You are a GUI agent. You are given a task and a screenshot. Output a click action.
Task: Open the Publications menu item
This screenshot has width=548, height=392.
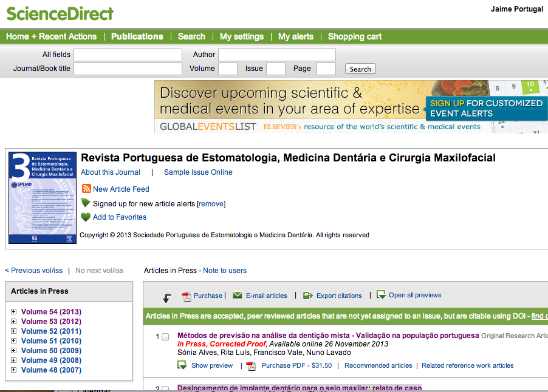[x=137, y=36]
